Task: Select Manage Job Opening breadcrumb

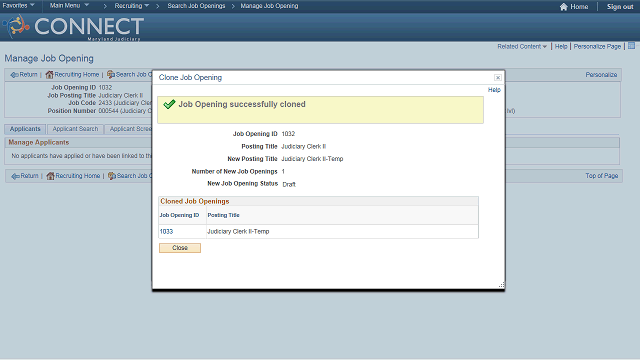Action: click(x=269, y=6)
